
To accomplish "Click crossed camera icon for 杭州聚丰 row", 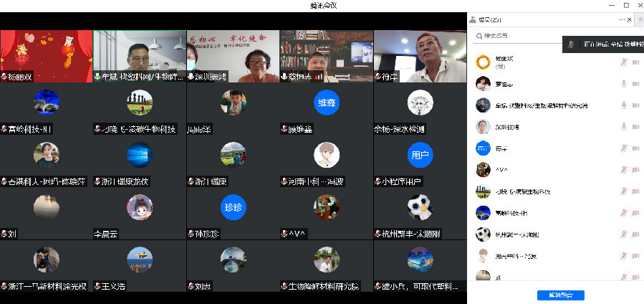I will tap(636, 234).
